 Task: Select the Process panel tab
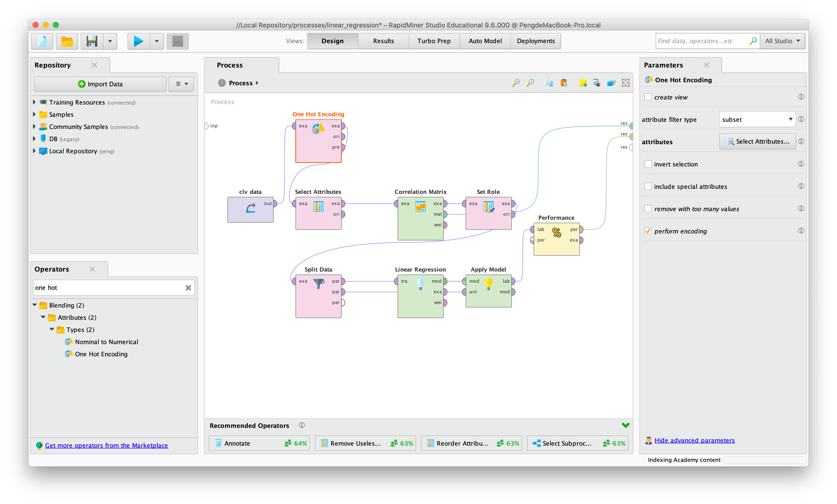[x=241, y=65]
